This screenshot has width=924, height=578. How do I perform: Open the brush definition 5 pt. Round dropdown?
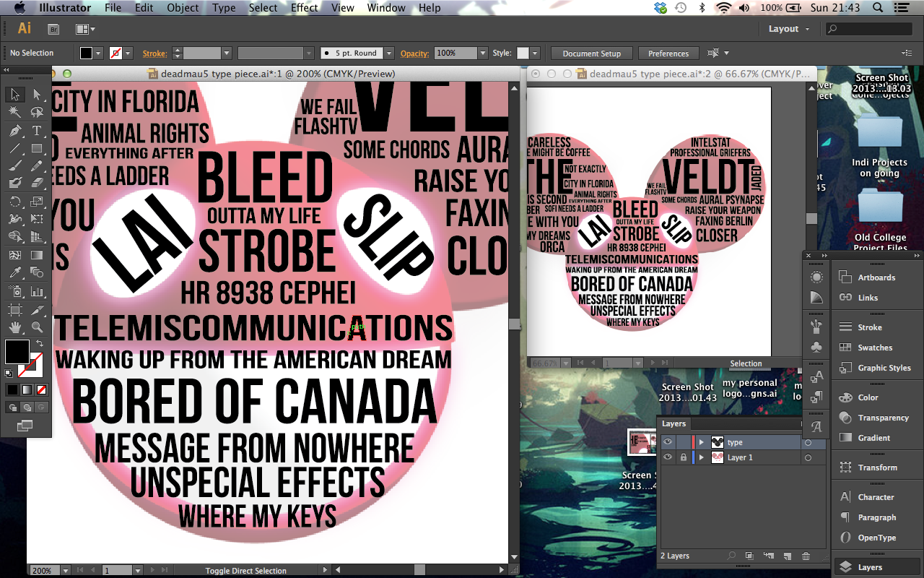(389, 53)
